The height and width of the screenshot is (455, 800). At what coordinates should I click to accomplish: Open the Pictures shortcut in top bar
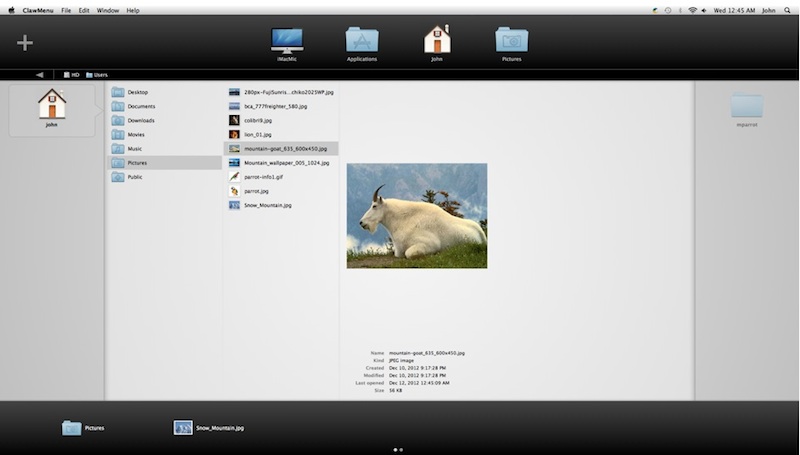tap(512, 42)
